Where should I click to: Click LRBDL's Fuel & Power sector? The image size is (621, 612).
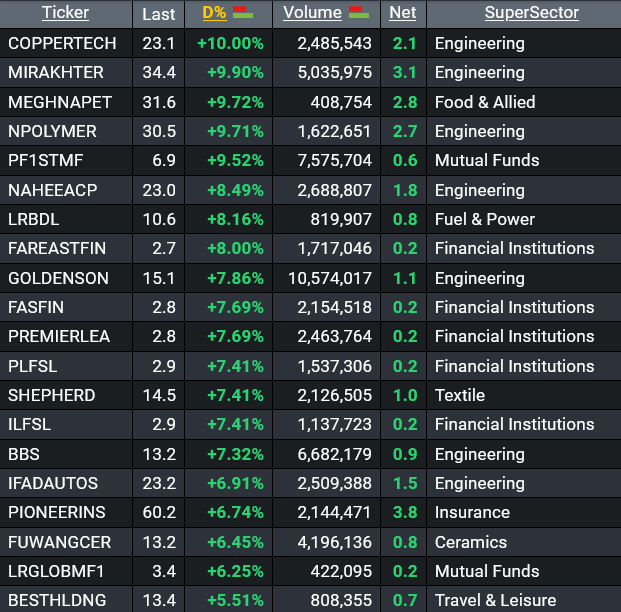(x=485, y=219)
